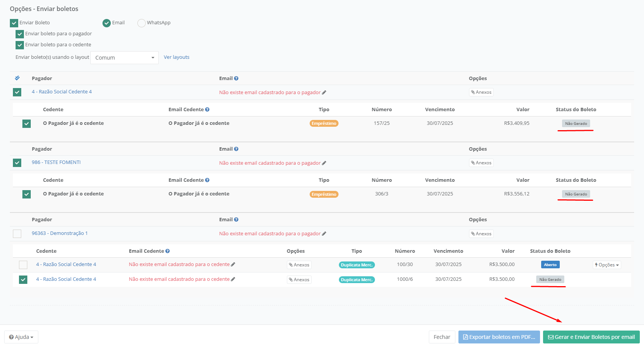Expand the Opções dropdown on Aberto row
644x348 pixels.
pos(607,265)
